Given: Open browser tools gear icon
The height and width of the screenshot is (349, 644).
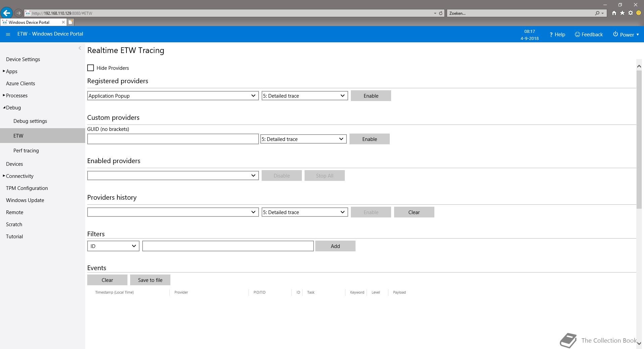Looking at the screenshot, I should (631, 13).
